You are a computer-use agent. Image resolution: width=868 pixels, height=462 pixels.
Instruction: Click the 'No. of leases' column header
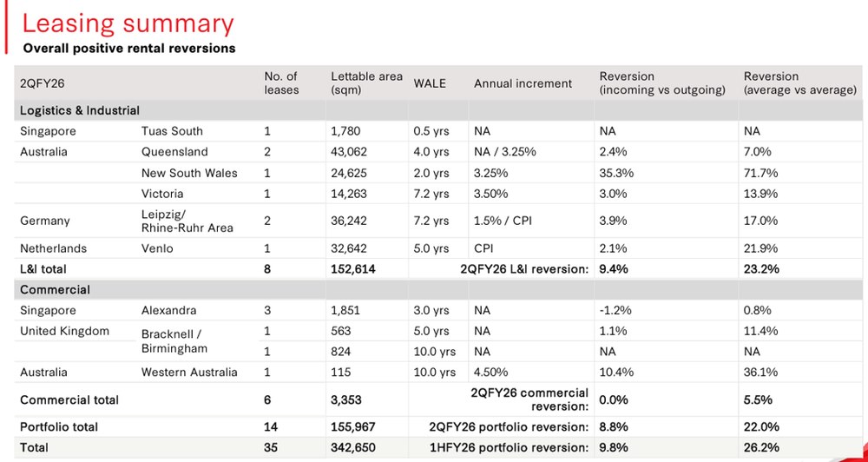[x=280, y=83]
